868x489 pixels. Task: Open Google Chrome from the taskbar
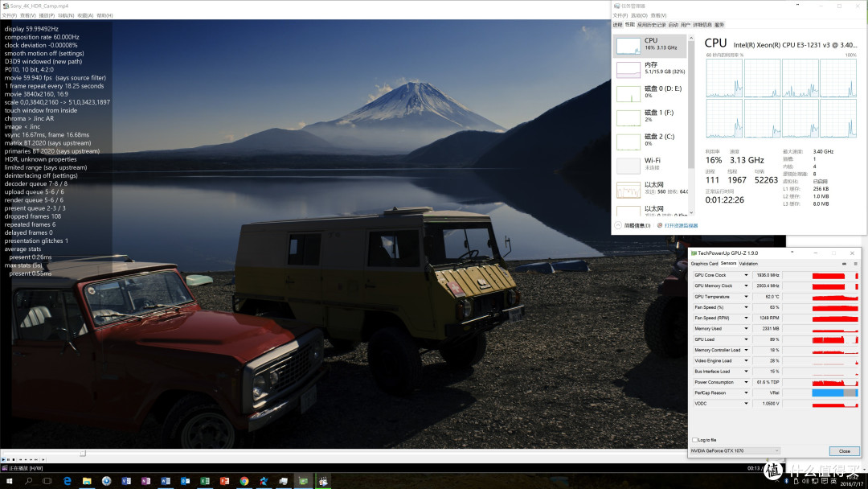[244, 481]
